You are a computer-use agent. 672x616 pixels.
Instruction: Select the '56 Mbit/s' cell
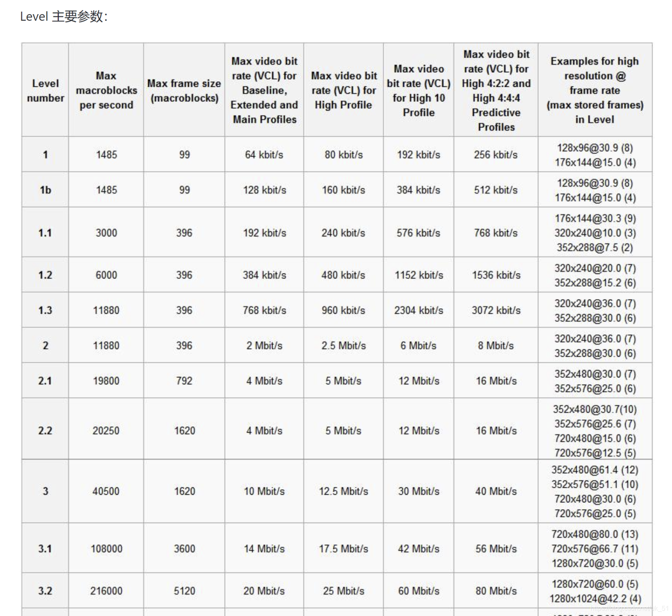tap(496, 549)
